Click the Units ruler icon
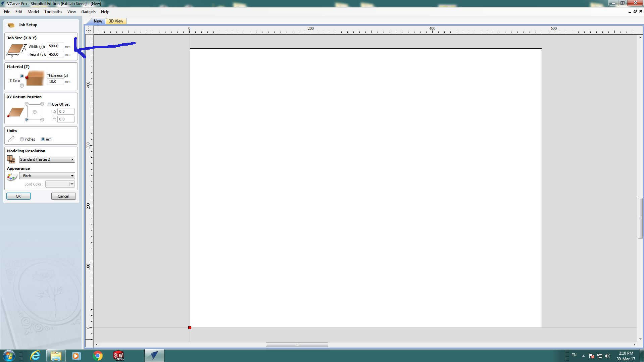Screen dimensions: 644x362 [11, 139]
